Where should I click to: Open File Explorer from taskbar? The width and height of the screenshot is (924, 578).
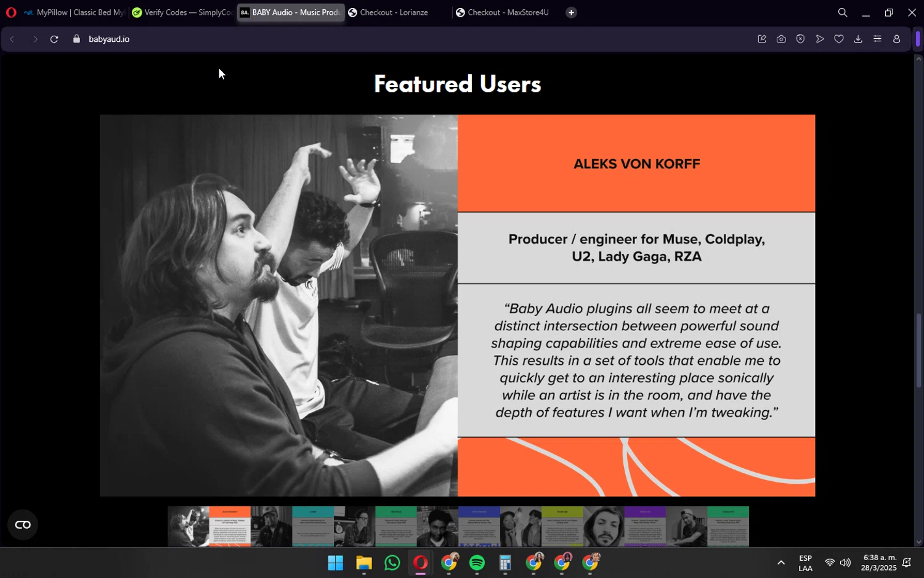(x=363, y=563)
